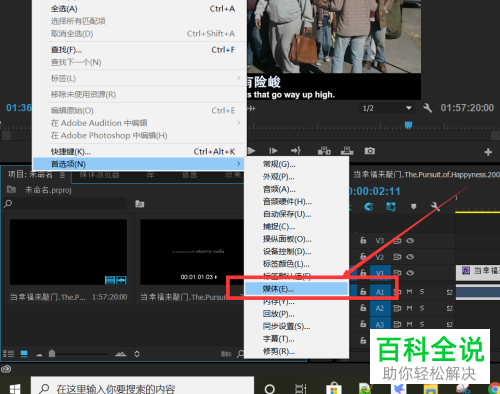Choose 媒体(E)... in Preferences submenu
Screen dimensions: 500x394
click(297, 289)
